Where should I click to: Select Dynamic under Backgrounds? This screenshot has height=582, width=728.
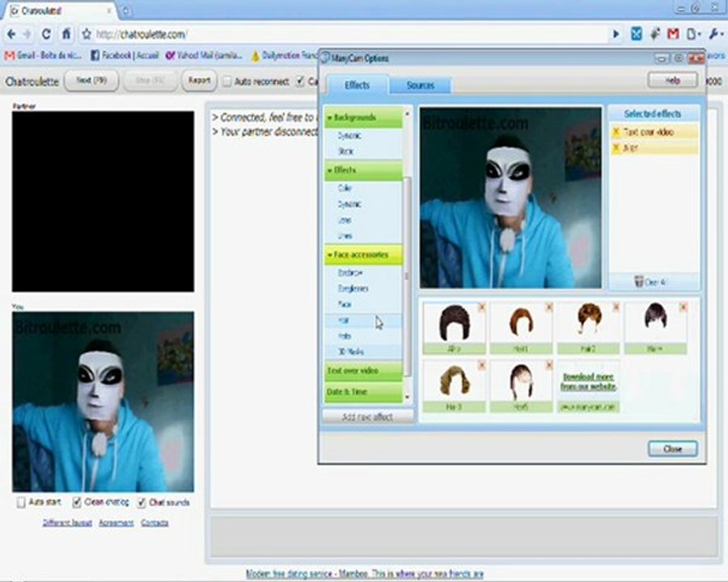tap(350, 136)
